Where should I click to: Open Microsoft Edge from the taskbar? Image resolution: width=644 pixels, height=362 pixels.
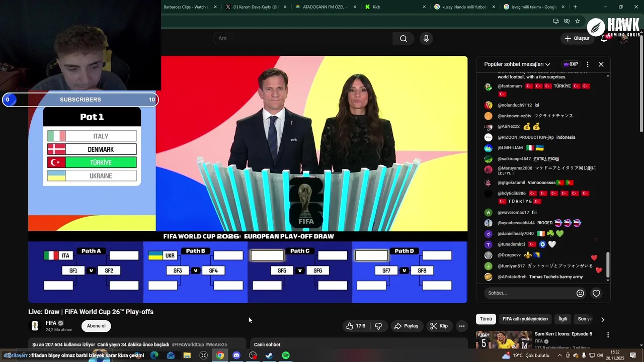[154, 355]
